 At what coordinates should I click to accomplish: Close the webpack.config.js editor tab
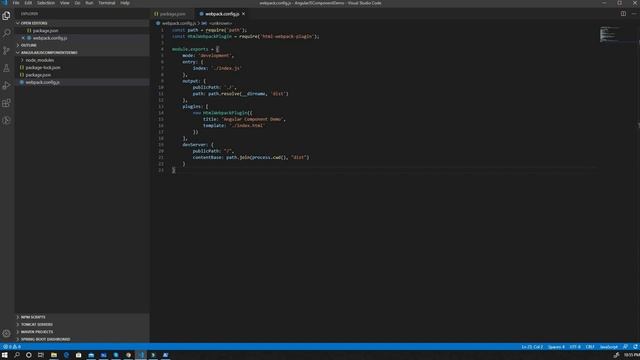point(243,14)
